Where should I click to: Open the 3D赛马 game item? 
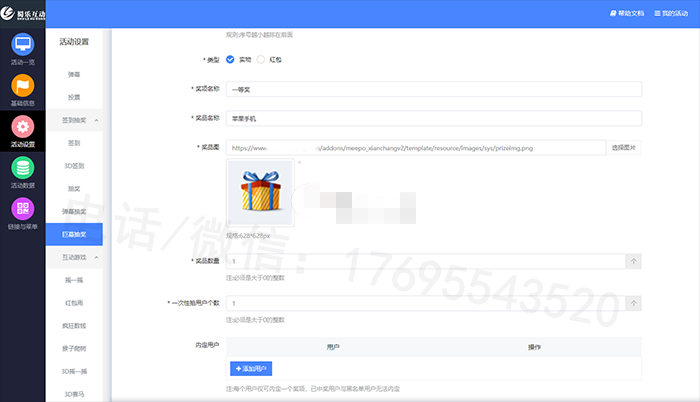74,394
